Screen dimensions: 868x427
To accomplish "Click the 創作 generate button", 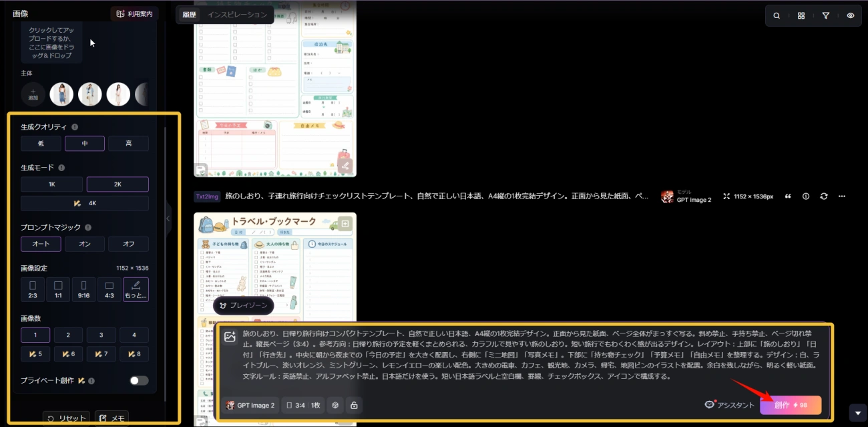I will coord(791,405).
